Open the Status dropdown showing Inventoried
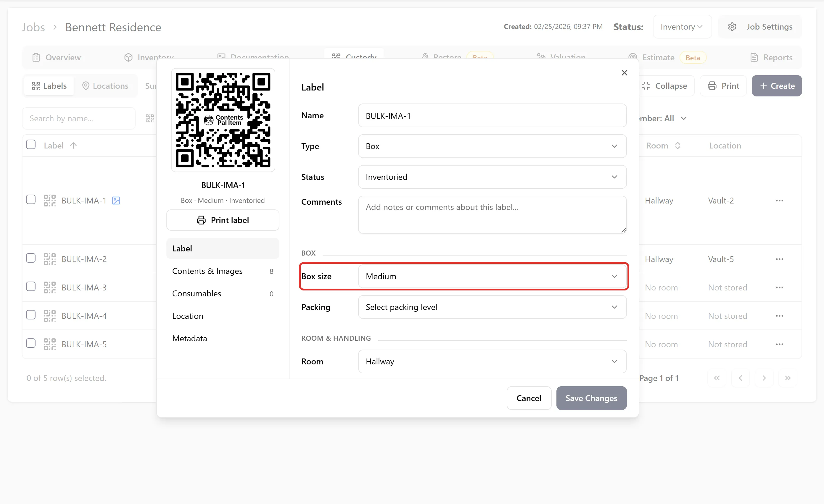 [492, 177]
